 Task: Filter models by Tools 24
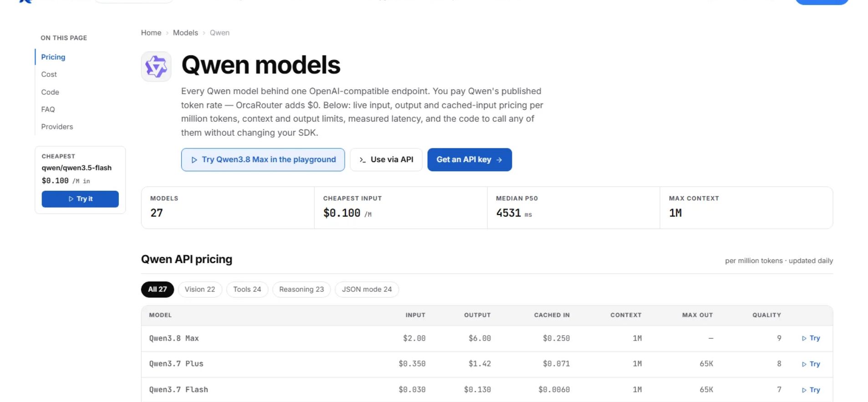[x=247, y=290]
